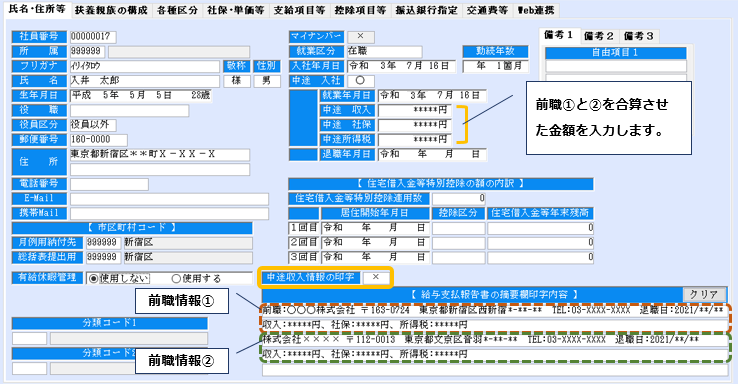Click the 中途所得税 amount field
The height and width of the screenshot is (384, 738).
point(415,140)
